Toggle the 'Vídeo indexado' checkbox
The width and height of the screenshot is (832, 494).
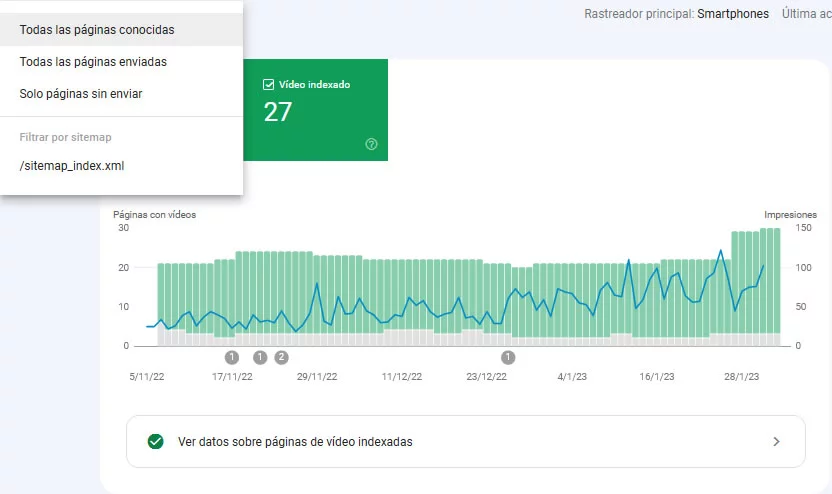click(268, 84)
